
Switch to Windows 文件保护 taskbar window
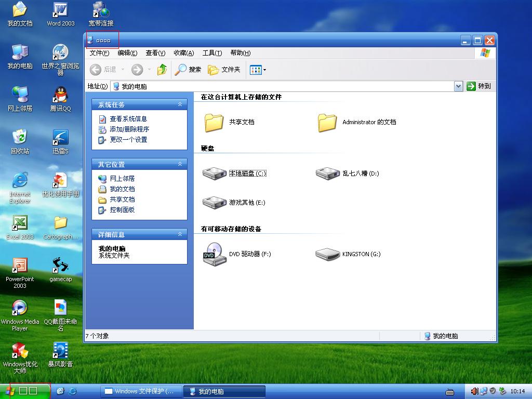pyautogui.click(x=141, y=391)
